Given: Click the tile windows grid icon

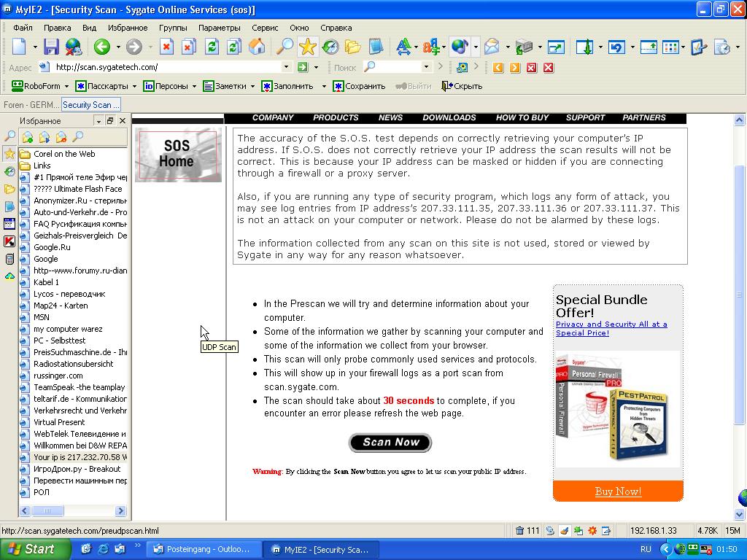Looking at the screenshot, I should point(670,47).
